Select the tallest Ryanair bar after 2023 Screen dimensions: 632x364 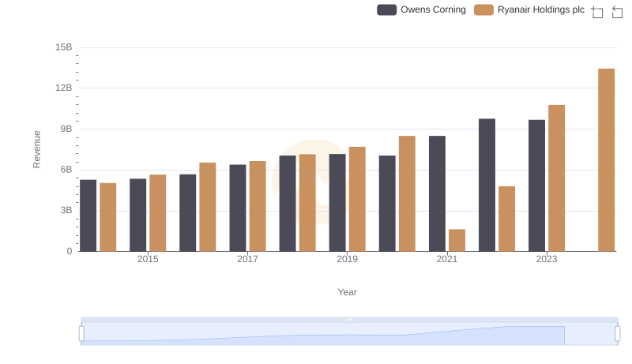tap(606, 159)
